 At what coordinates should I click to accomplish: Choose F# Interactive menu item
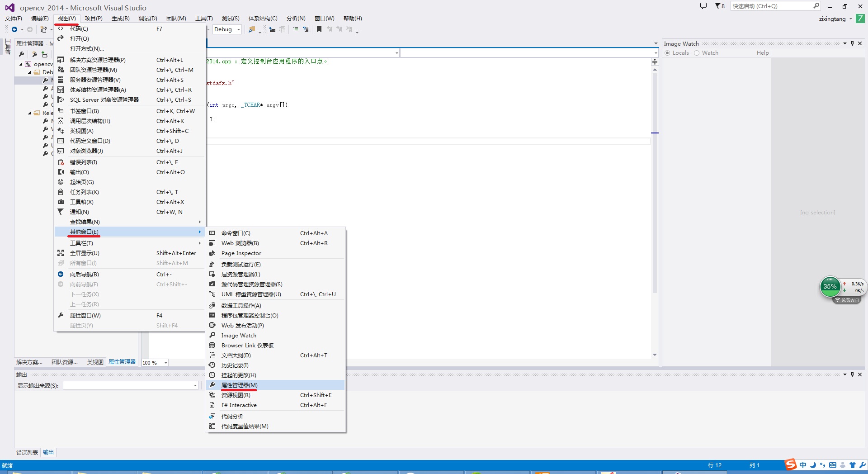275,405
